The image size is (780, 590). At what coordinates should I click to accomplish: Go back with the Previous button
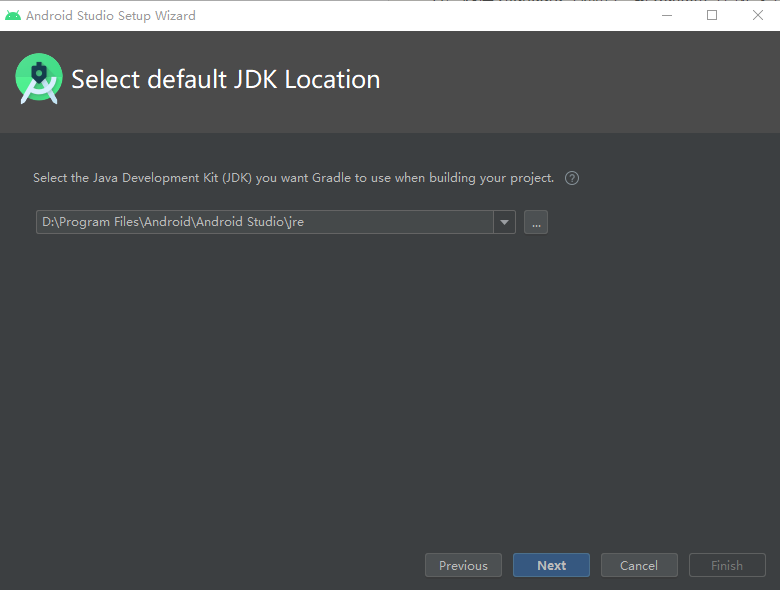(463, 565)
